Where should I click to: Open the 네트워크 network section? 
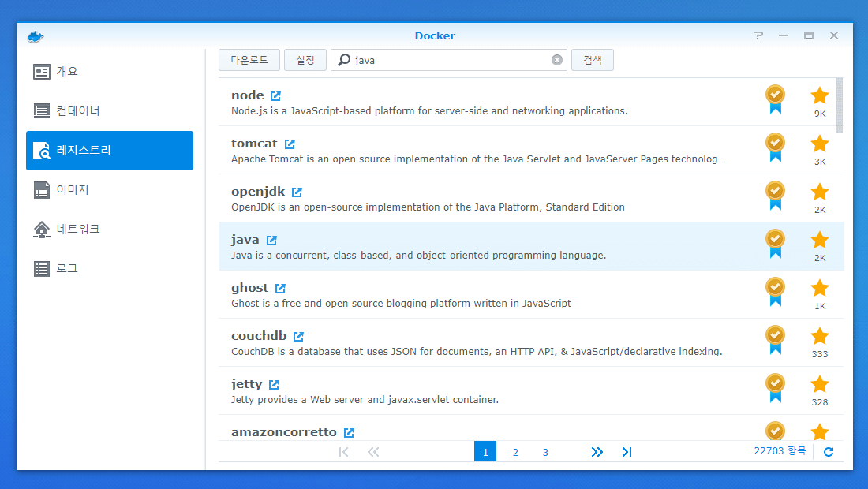pyautogui.click(x=110, y=229)
